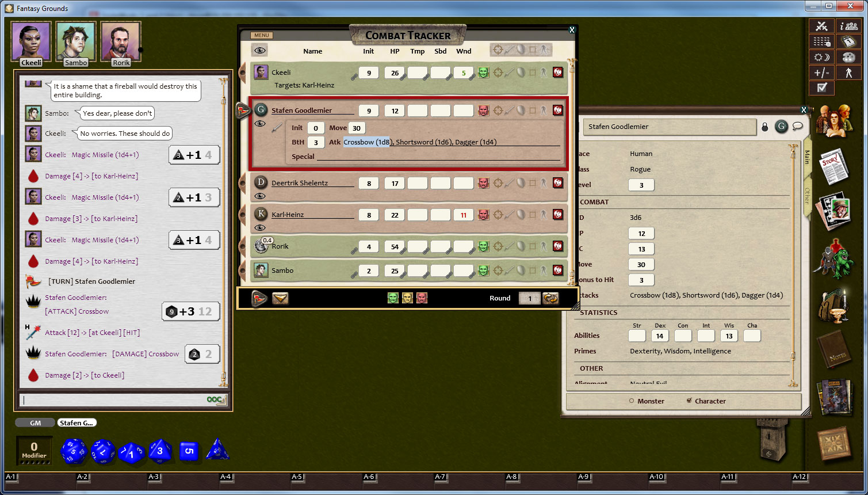This screenshot has height=495, width=868.
Task: Switch to the Other tab of NPC sheet
Action: [x=807, y=196]
